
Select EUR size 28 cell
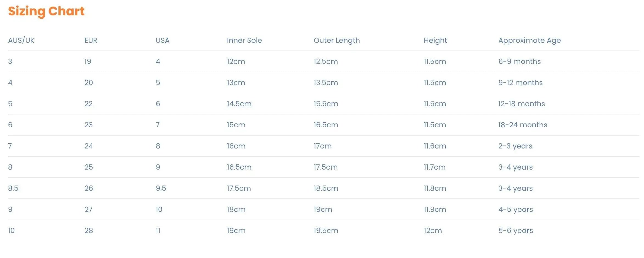[x=88, y=231]
